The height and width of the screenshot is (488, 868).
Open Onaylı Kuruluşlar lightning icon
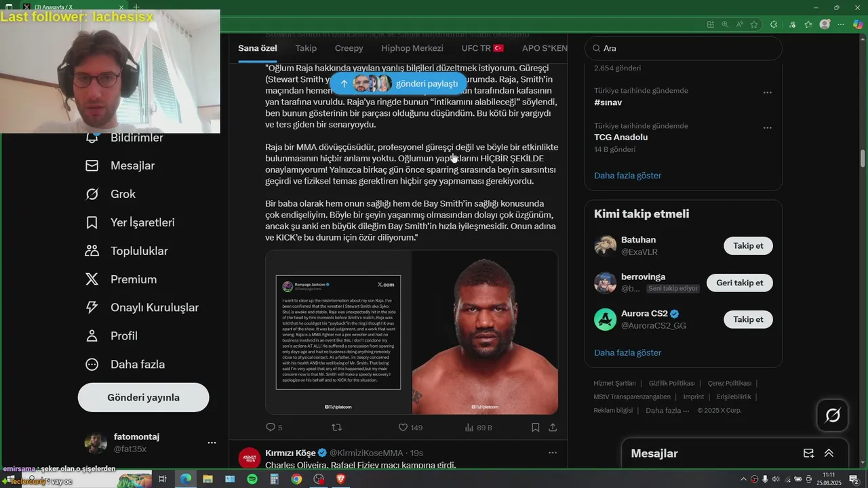[x=92, y=307]
